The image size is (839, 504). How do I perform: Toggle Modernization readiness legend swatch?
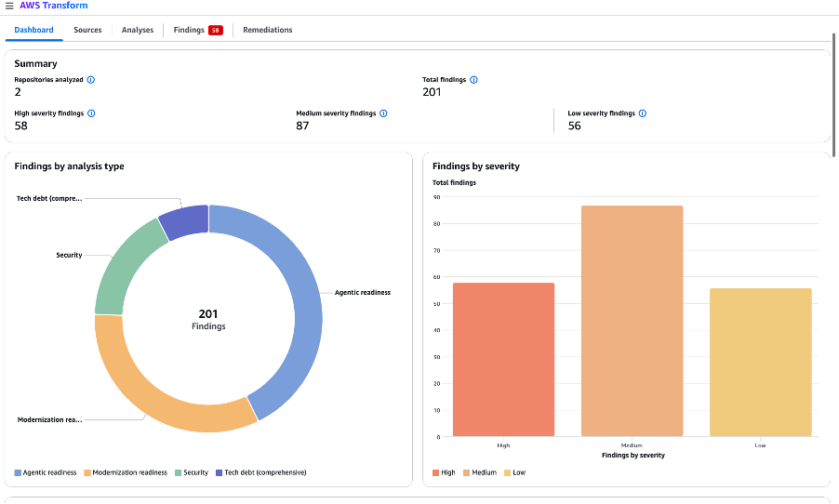(x=87, y=473)
